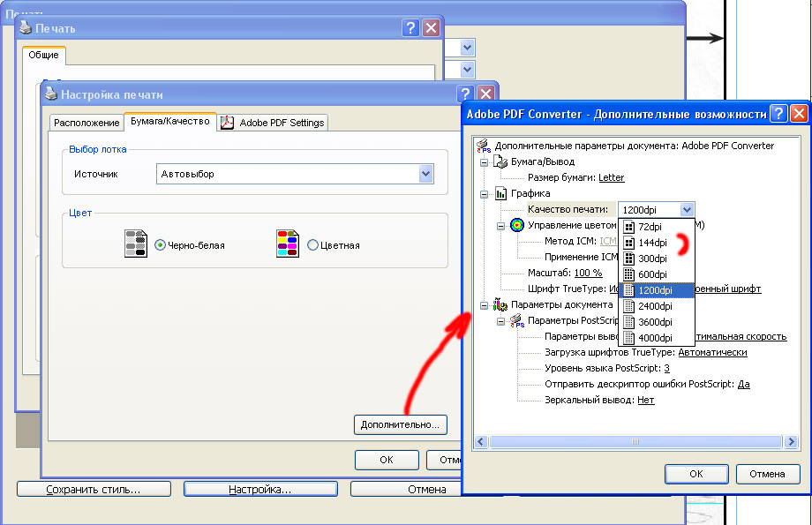
Task: Collapse the Графика tree node
Action: 484,195
